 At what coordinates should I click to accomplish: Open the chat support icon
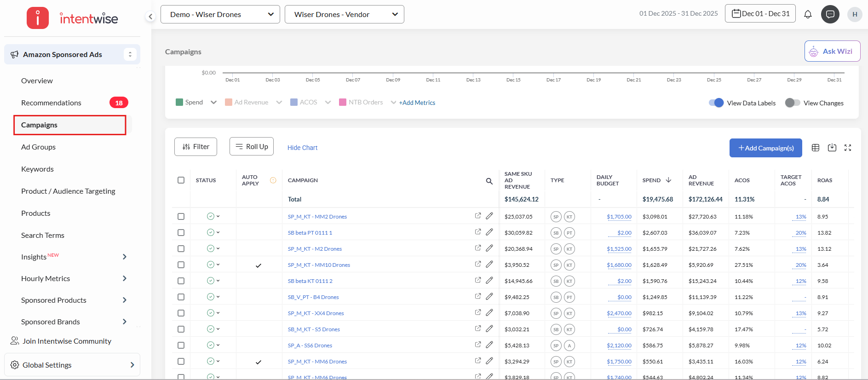pyautogui.click(x=830, y=14)
